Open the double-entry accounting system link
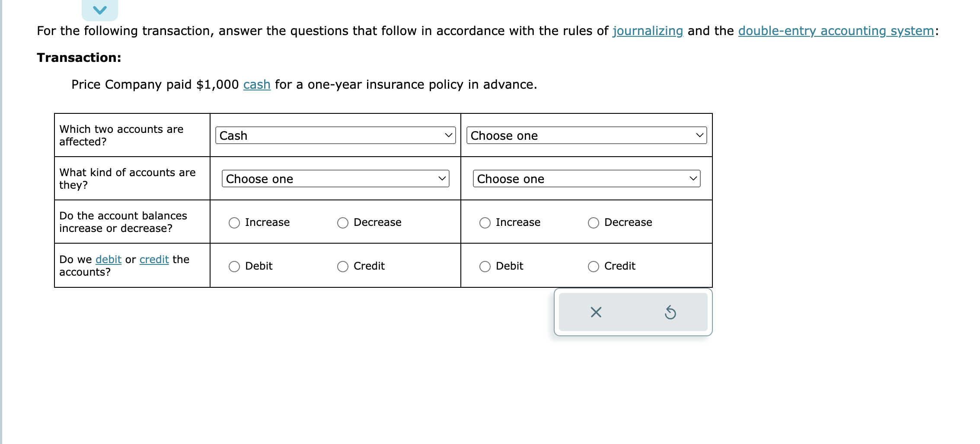 pos(835,31)
